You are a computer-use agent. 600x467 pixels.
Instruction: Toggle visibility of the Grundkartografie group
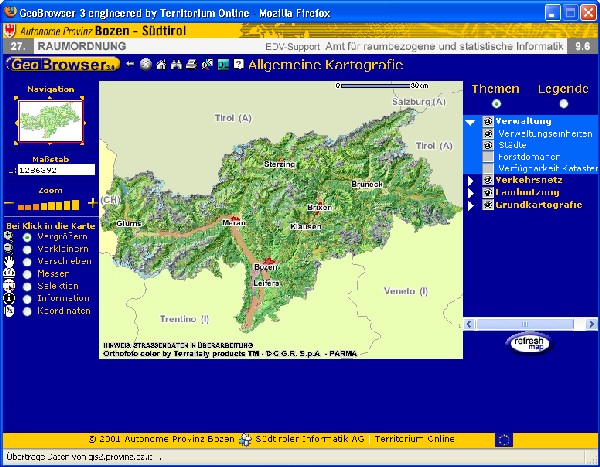tap(488, 205)
